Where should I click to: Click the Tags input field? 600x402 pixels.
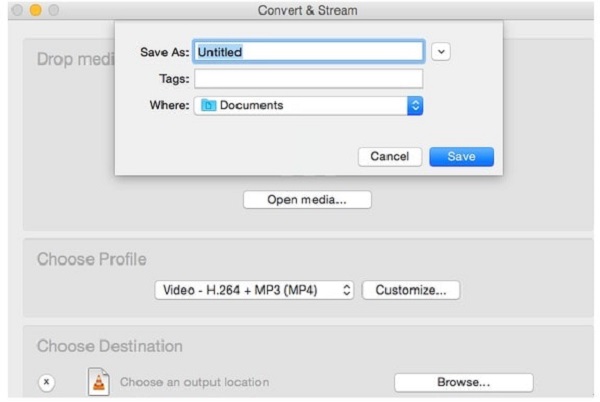coord(308,79)
